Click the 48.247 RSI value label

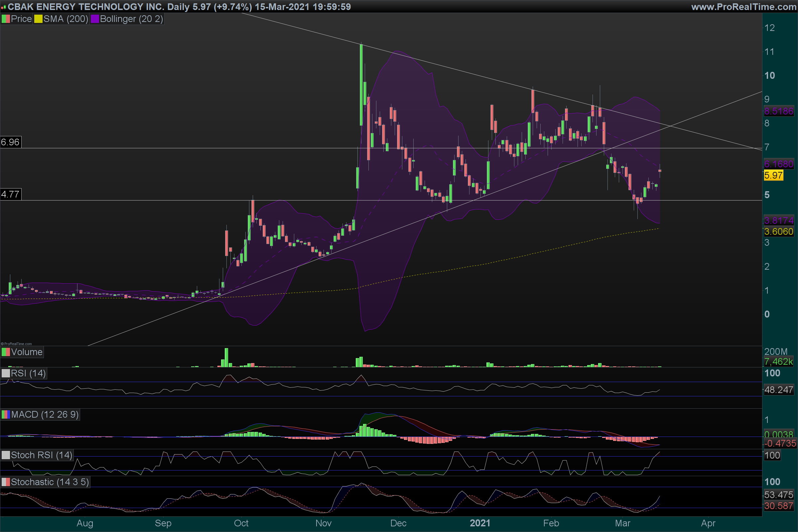779,390
